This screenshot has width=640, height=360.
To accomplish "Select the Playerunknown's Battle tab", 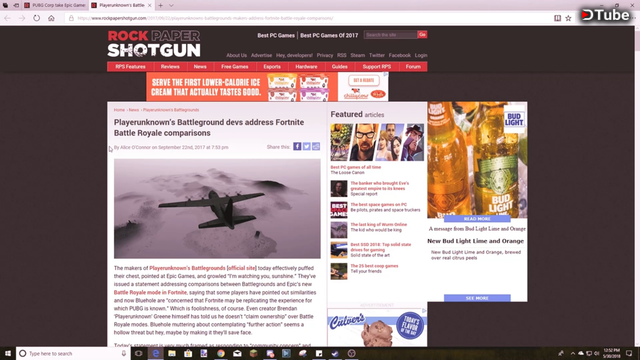I will click(x=121, y=5).
